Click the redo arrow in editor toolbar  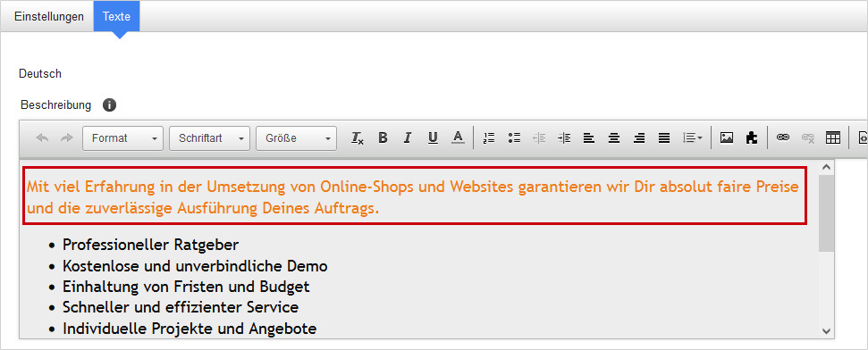[x=67, y=138]
